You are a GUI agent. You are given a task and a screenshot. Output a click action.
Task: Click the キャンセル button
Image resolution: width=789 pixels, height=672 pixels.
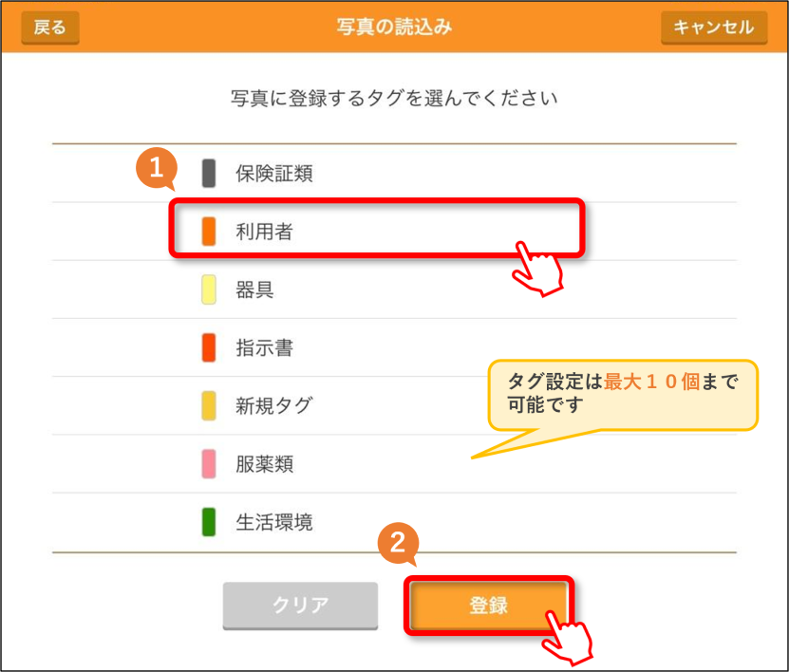[x=714, y=28]
